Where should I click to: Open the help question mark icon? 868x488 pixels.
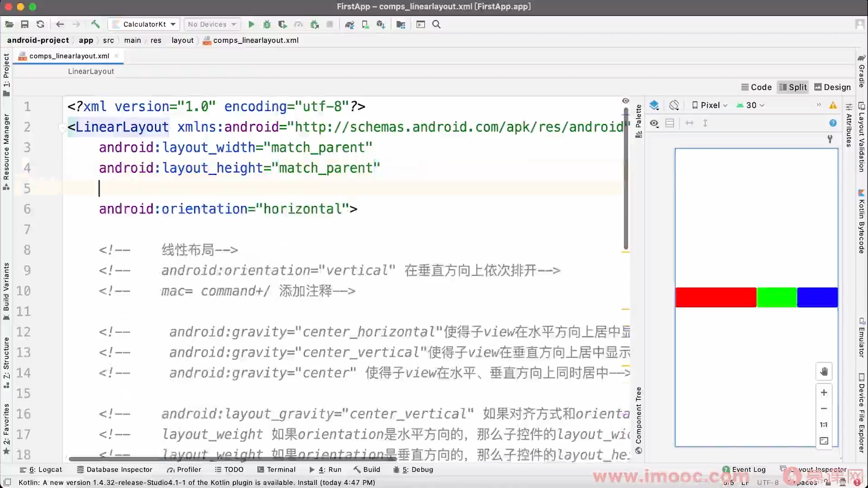833,123
